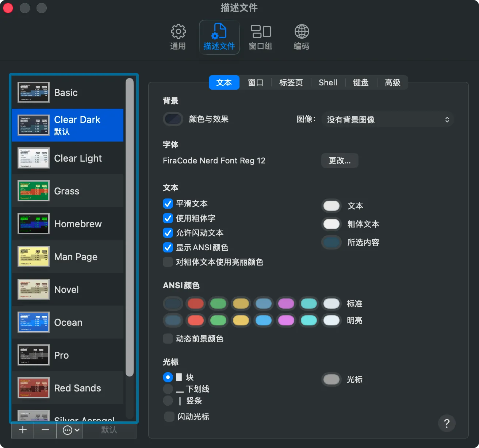Enable 对粗体文本使用亮丽颜色

coord(168,262)
